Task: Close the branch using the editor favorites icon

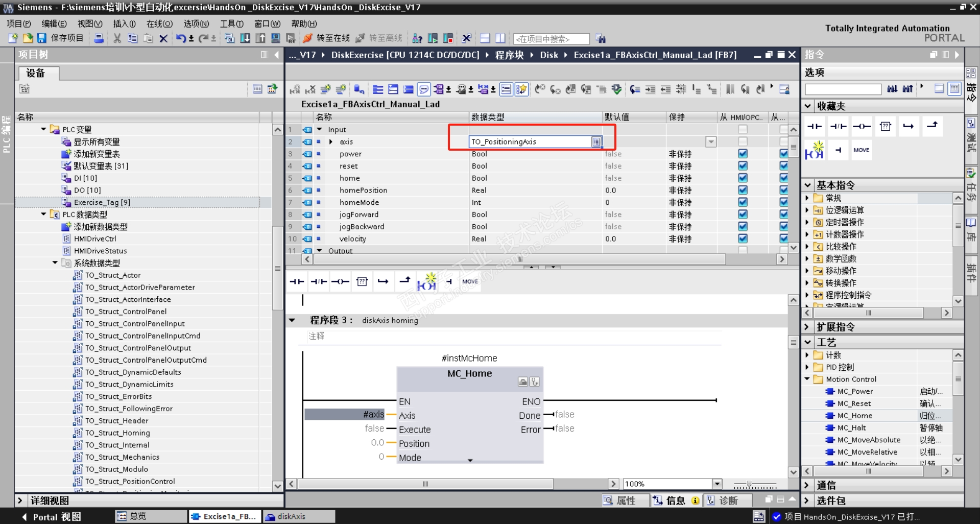Action: point(404,280)
